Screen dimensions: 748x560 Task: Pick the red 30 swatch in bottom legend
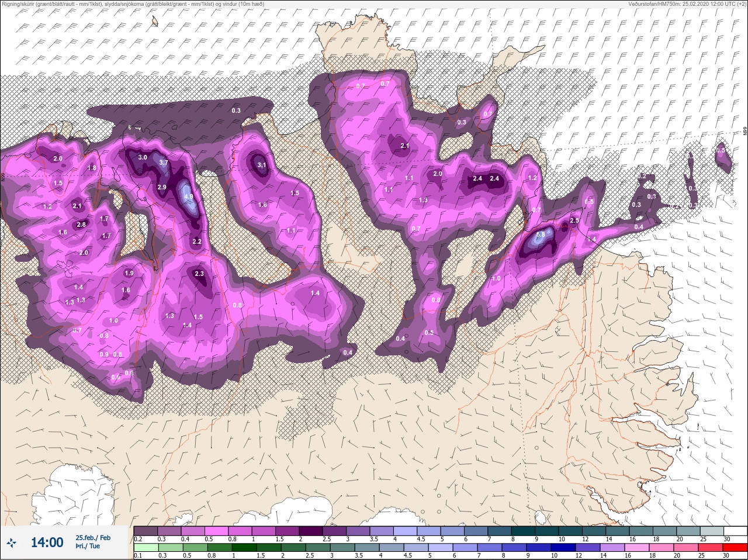click(735, 548)
